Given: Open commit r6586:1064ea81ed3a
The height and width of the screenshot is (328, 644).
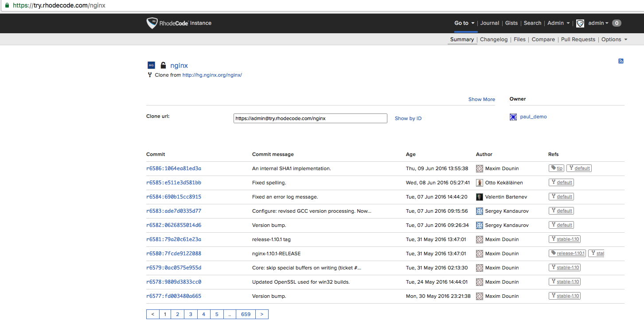Looking at the screenshot, I should coord(174,168).
